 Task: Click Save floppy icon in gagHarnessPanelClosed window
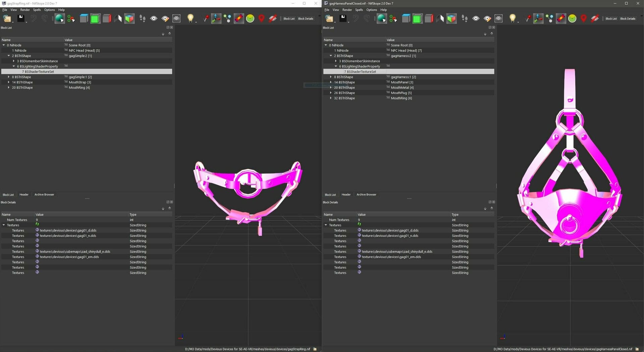pos(343,18)
